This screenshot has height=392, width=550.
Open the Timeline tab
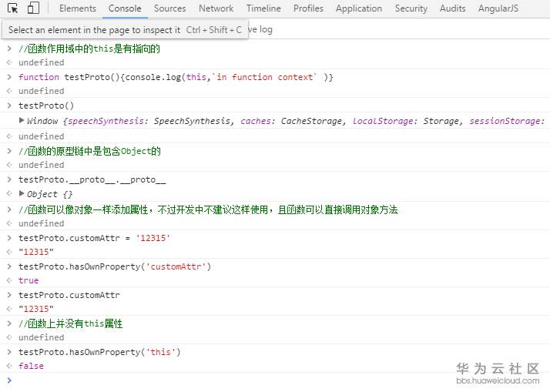tap(263, 8)
